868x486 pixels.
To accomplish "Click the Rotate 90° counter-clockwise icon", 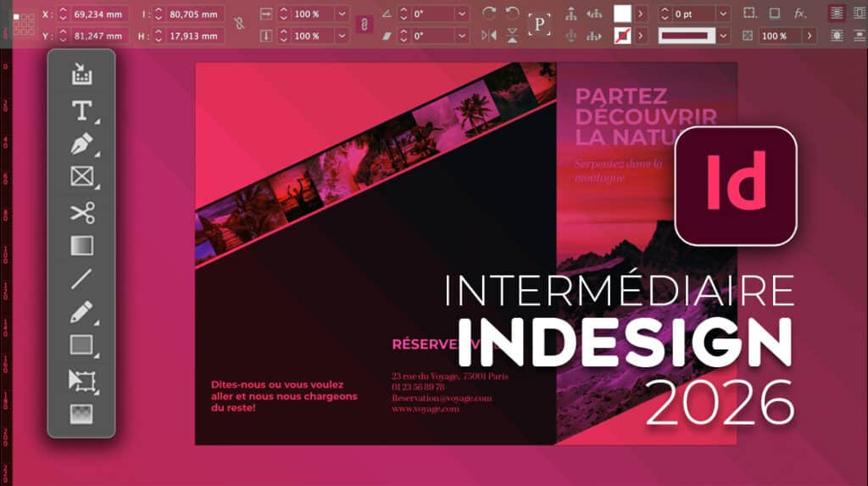I will (512, 14).
